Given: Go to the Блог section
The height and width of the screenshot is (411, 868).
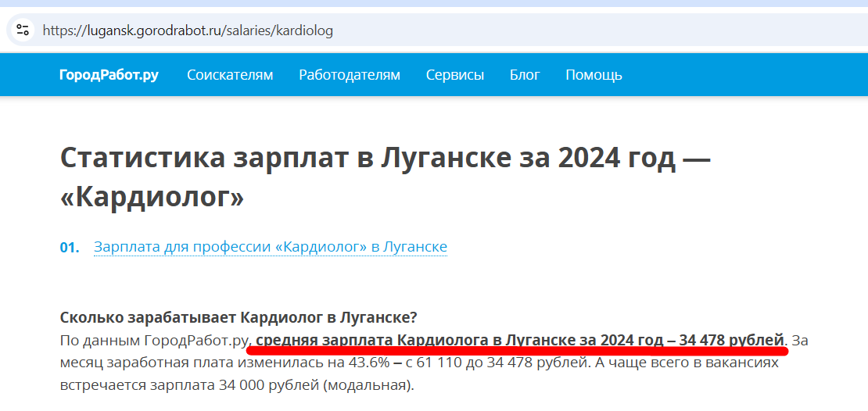Looking at the screenshot, I should click(525, 75).
